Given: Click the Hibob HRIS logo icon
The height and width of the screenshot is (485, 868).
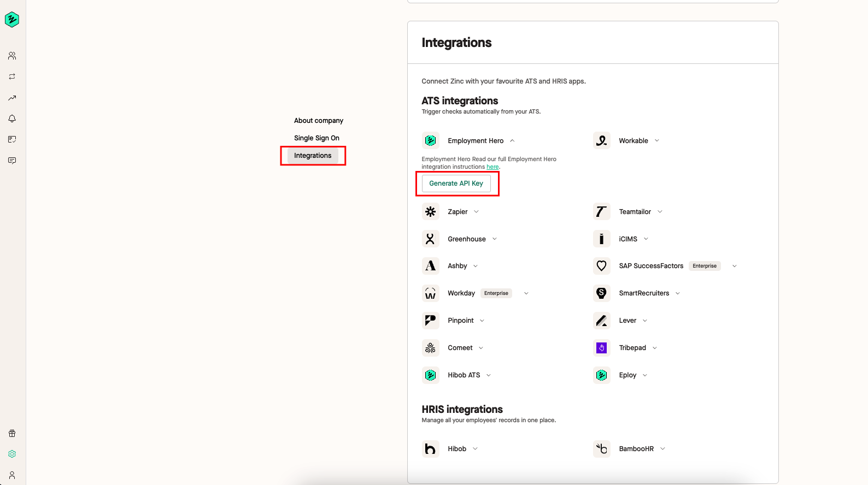Looking at the screenshot, I should [431, 449].
